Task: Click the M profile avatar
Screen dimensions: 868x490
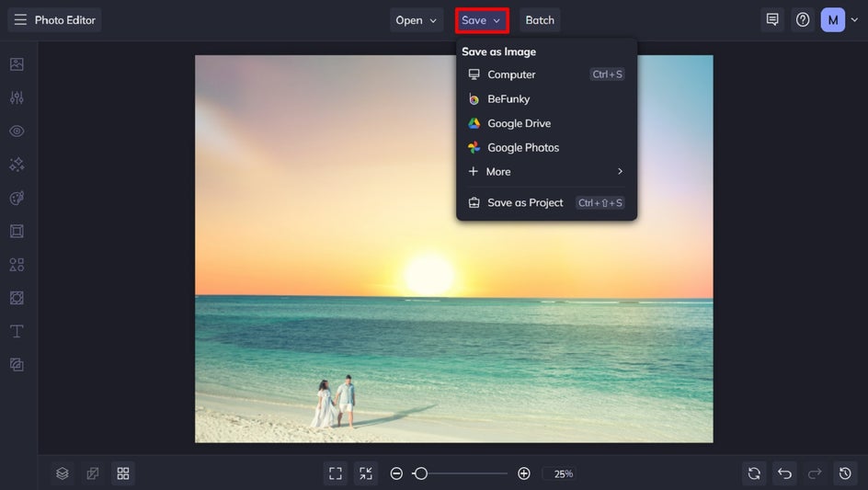Action: [x=832, y=20]
